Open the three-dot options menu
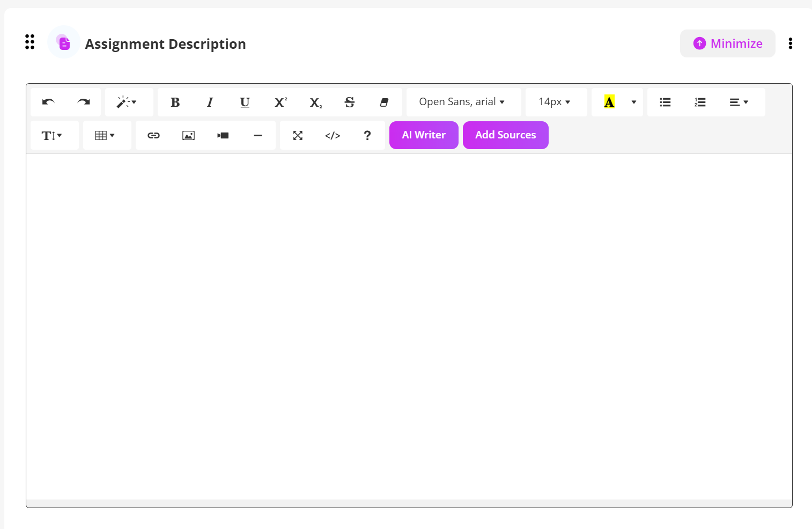Viewport: 812px width, 529px height. coord(790,43)
